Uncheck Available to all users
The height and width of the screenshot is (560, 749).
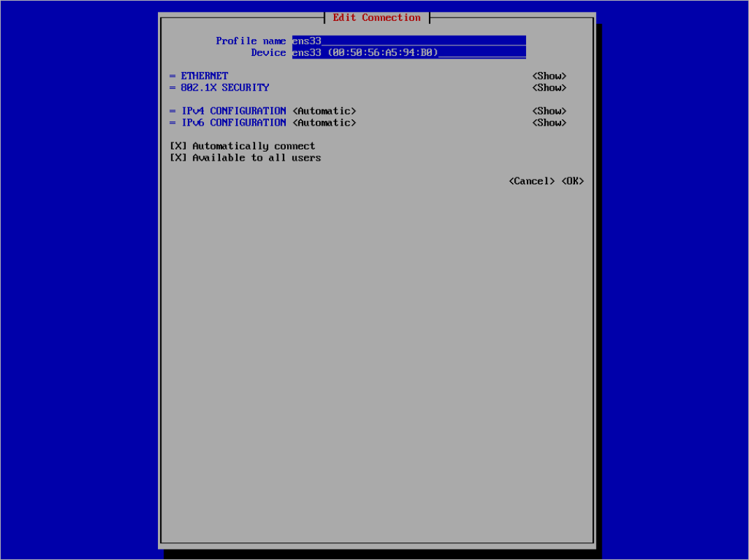(178, 158)
